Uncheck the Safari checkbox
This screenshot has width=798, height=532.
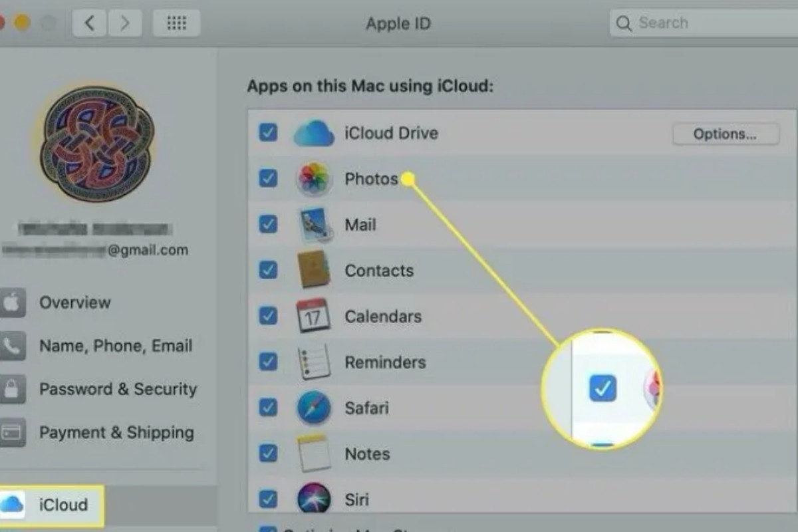268,408
